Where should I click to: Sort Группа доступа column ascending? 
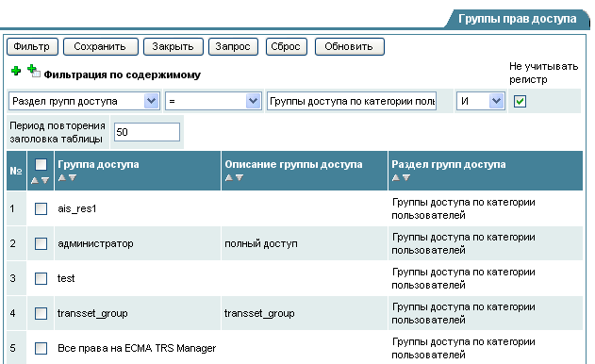coord(62,177)
